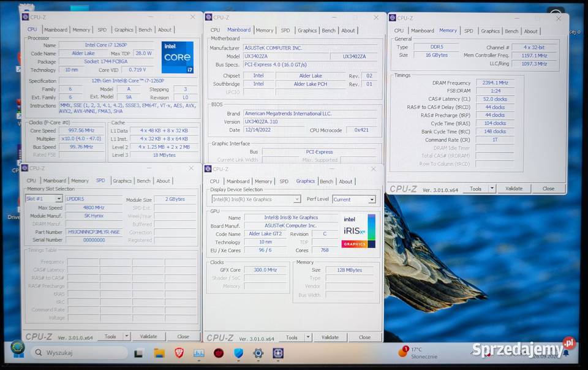Viewport: 588px width, 370px height.
Task: Open About tab in the CPU window
Action: click(x=164, y=29)
